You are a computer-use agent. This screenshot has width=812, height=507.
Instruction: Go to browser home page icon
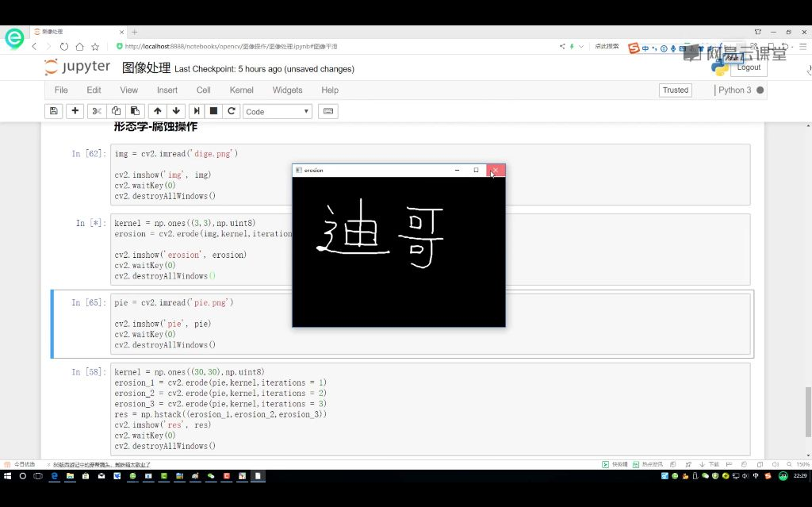pos(79,47)
